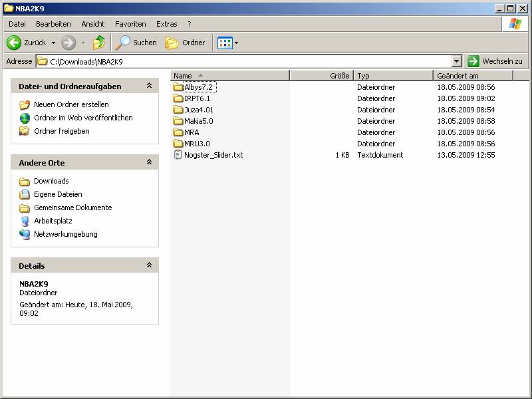Image resolution: width=532 pixels, height=399 pixels.
Task: Click the Makia5.0 folder icon
Action: point(178,121)
